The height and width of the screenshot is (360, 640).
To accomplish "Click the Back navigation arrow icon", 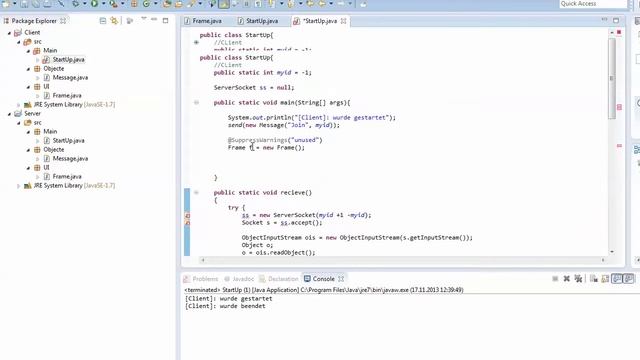I will (x=322, y=4).
